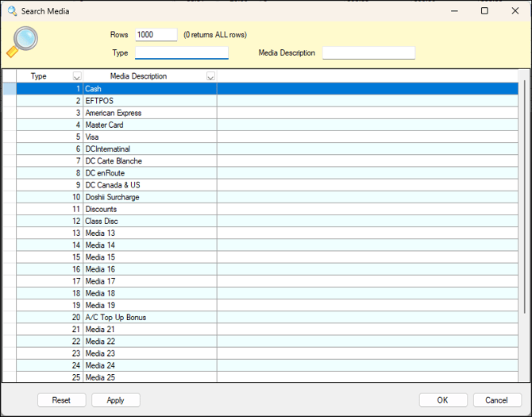The width and height of the screenshot is (532, 417).
Task: Minimize the Search Media window
Action: (454, 11)
